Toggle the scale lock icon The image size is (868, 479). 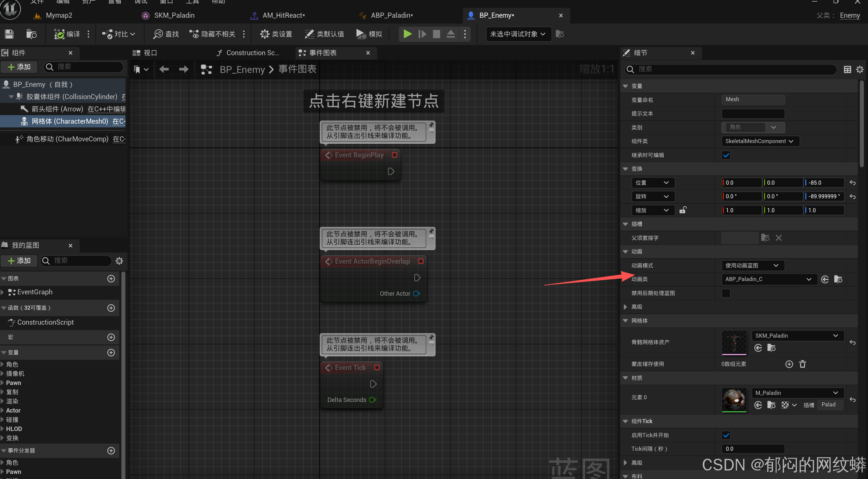click(683, 210)
